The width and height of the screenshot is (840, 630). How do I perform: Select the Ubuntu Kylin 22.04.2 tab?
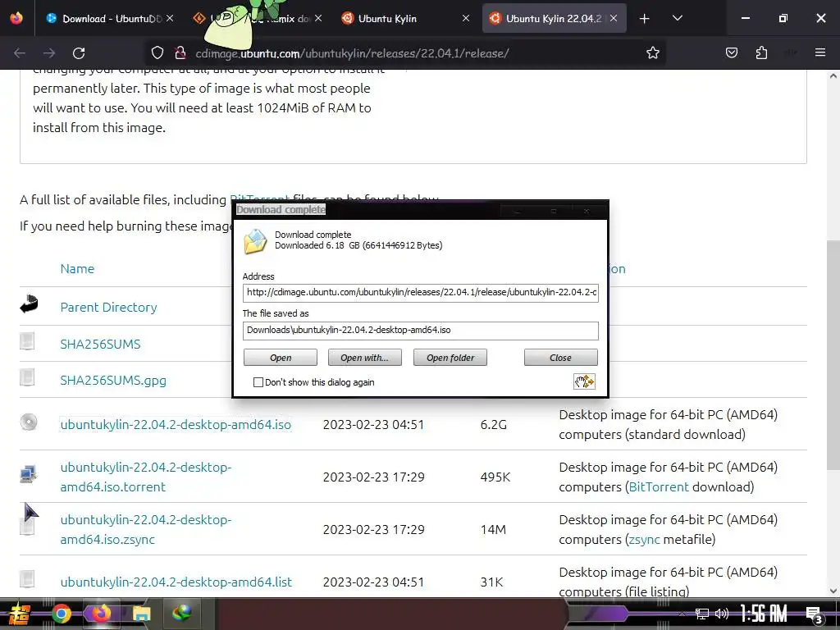(x=555, y=18)
